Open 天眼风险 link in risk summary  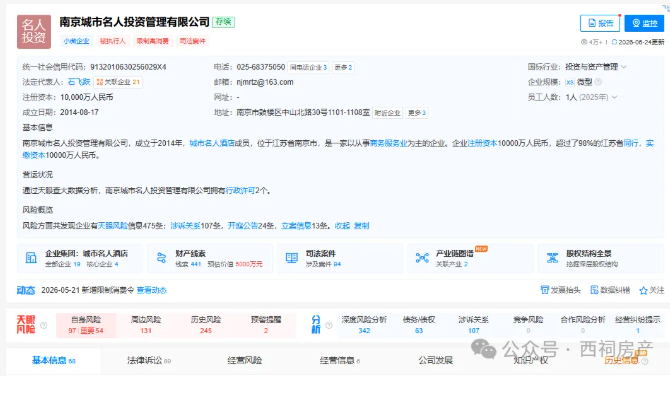coord(113,226)
